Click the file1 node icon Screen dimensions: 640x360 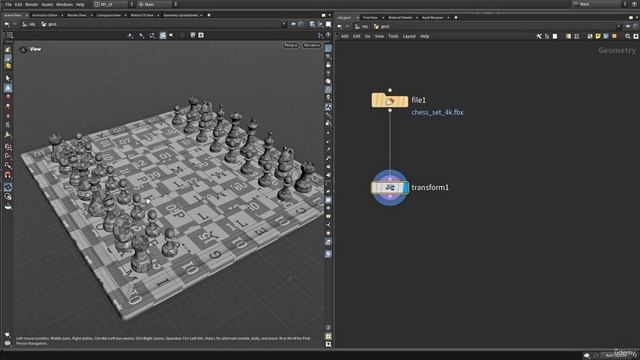pyautogui.click(x=390, y=101)
